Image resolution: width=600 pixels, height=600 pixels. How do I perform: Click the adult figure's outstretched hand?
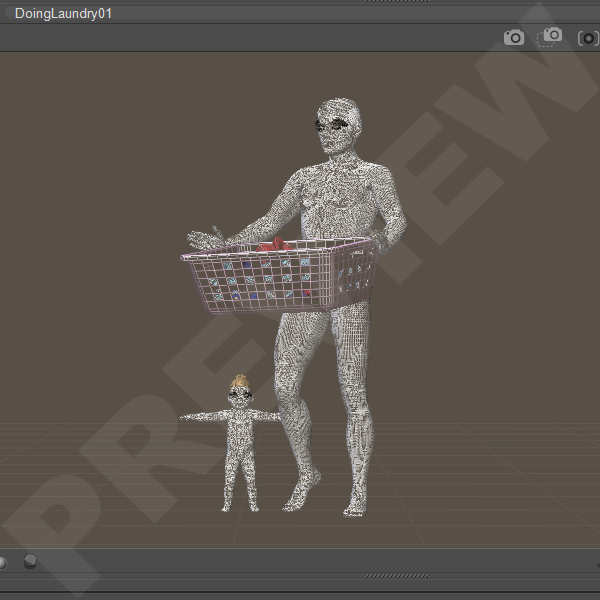pos(207,238)
